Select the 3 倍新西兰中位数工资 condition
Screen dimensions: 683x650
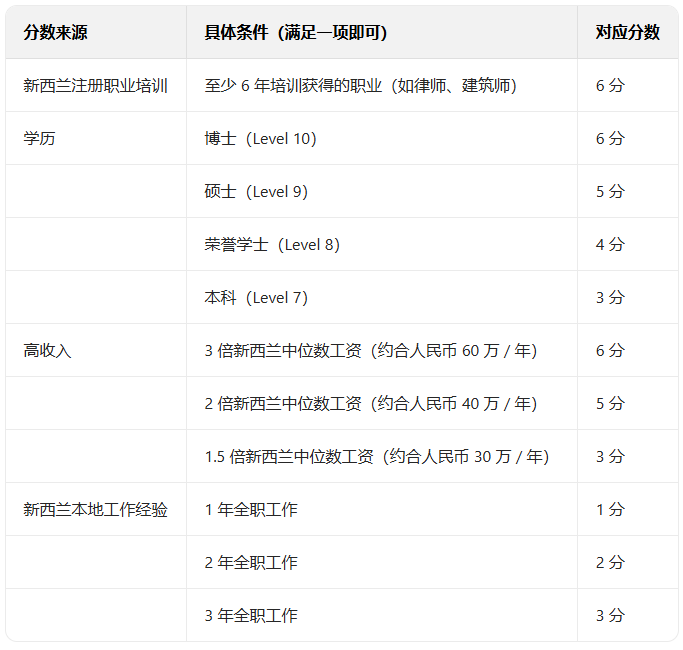click(x=371, y=350)
